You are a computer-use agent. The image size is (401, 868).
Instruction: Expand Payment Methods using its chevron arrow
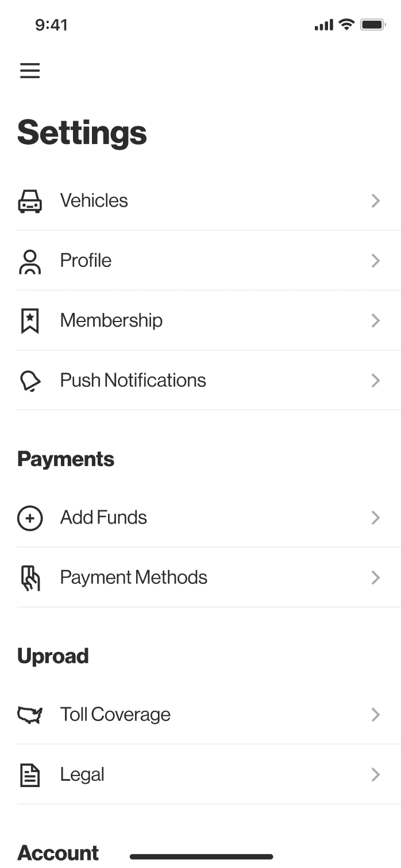tap(376, 578)
